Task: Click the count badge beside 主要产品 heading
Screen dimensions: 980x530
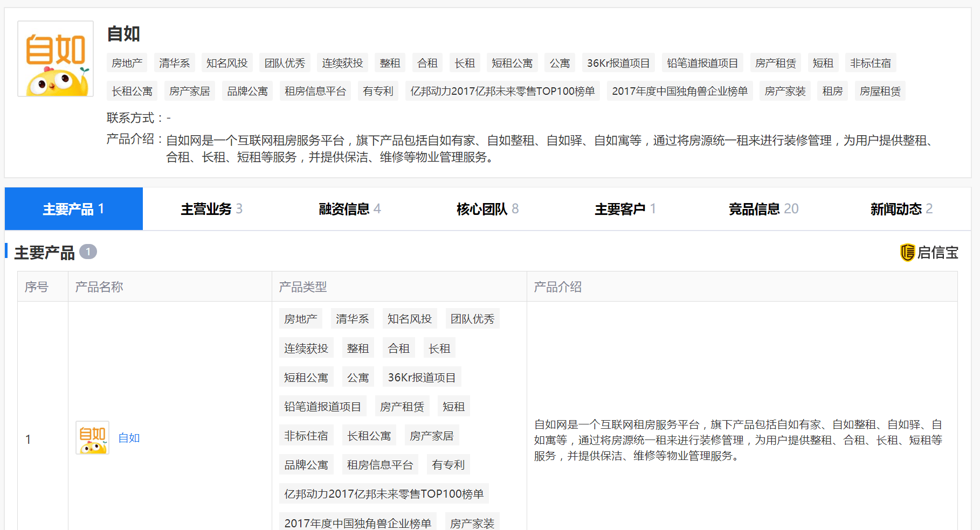Action: (x=88, y=252)
